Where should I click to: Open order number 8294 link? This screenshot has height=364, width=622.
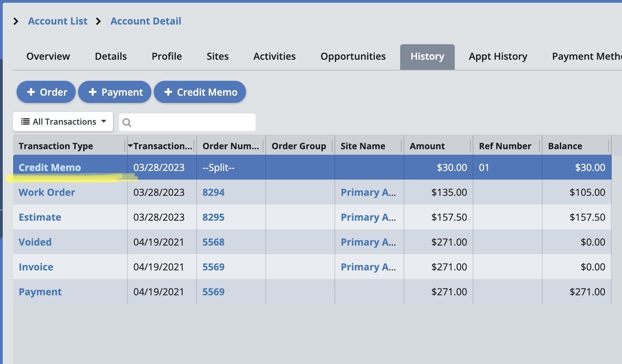[213, 192]
